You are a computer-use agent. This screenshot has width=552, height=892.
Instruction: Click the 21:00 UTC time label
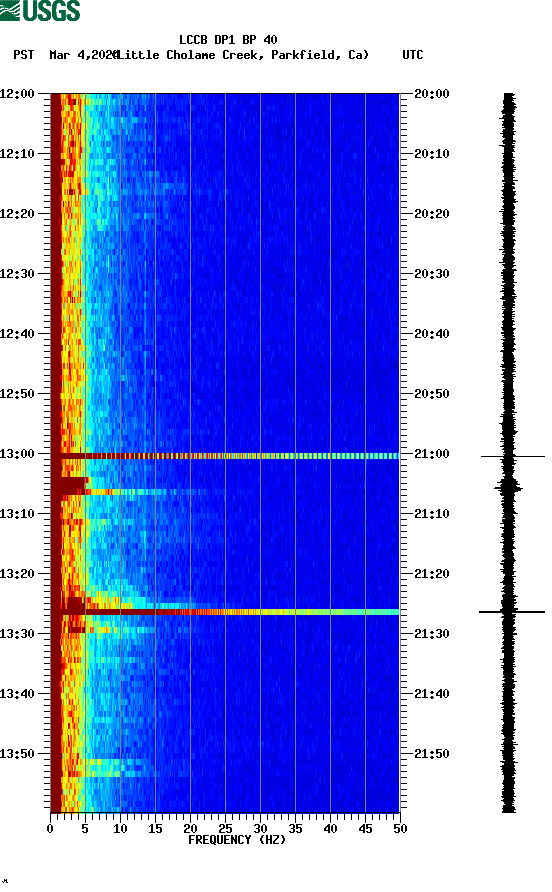tap(432, 453)
